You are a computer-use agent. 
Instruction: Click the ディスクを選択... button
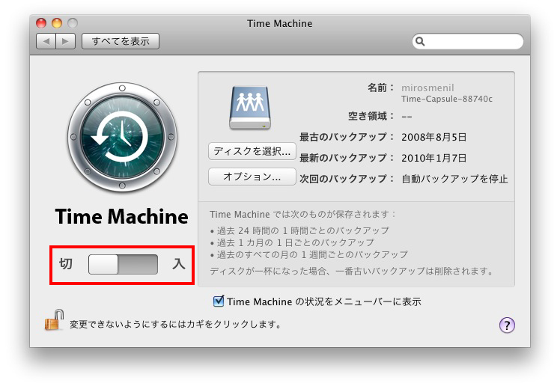pos(252,151)
